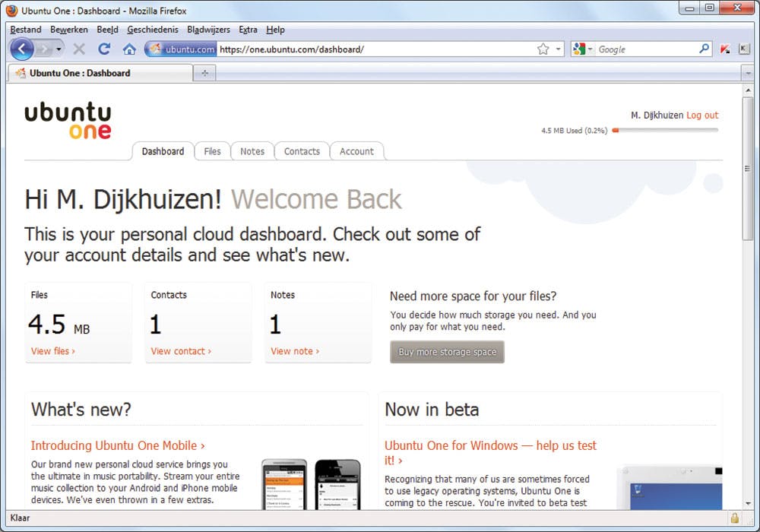Go to the home page icon
Viewport: 760px width, 532px height.
[129, 49]
